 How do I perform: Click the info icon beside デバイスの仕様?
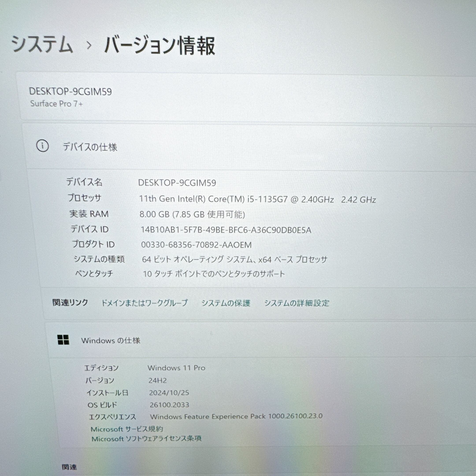42,146
